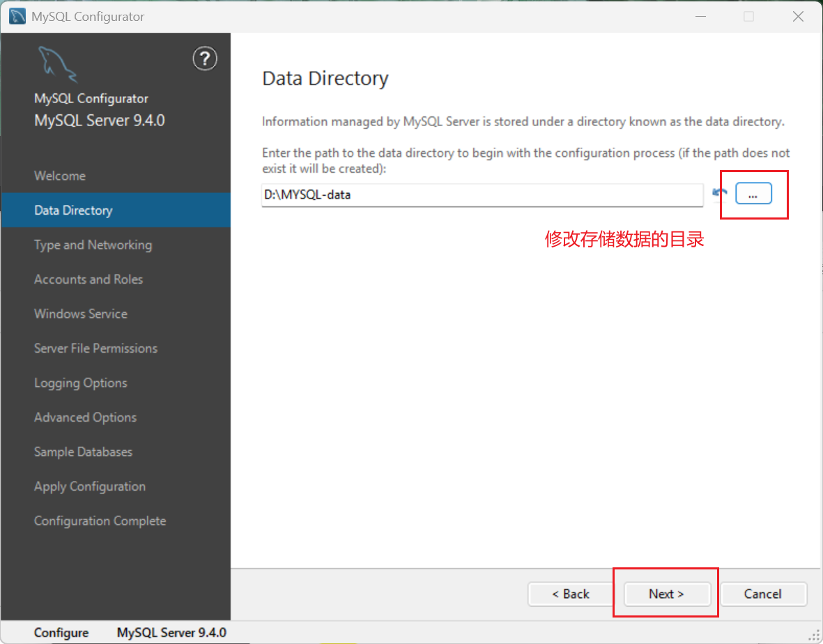This screenshot has height=644, width=823.
Task: Click the data directory path field
Action: coord(482,194)
